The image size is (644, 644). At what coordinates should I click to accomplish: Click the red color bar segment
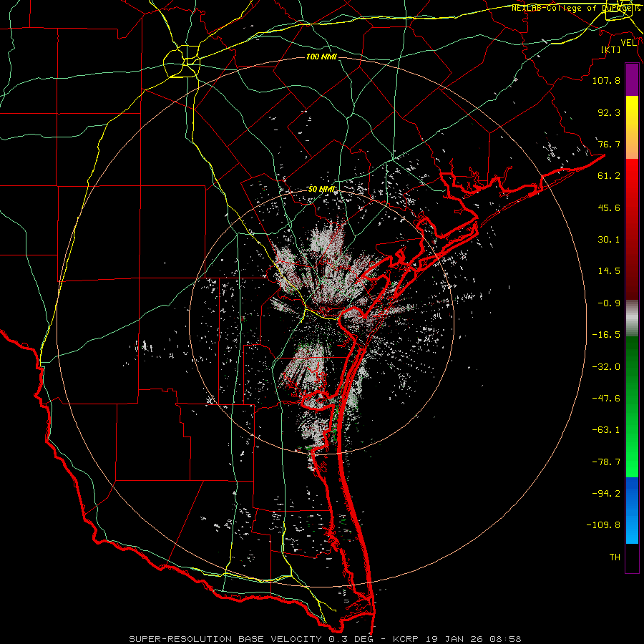pos(632,229)
